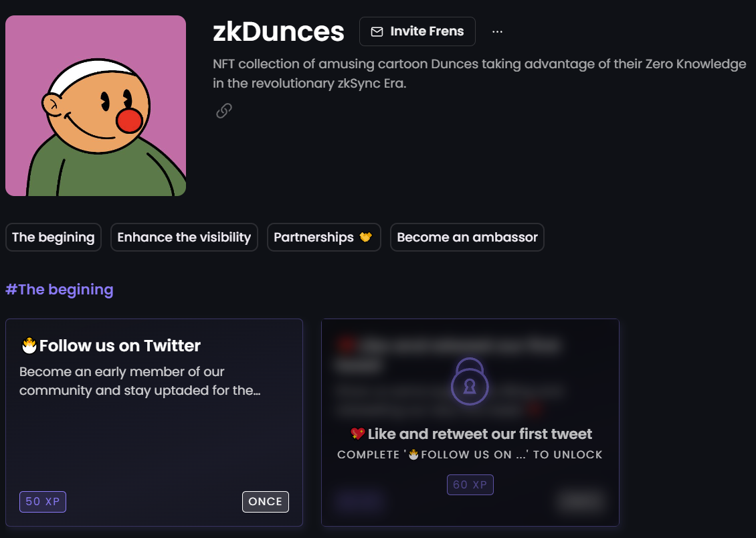This screenshot has height=538, width=756.
Task: Click the chain link icon below the description
Action: [x=223, y=110]
